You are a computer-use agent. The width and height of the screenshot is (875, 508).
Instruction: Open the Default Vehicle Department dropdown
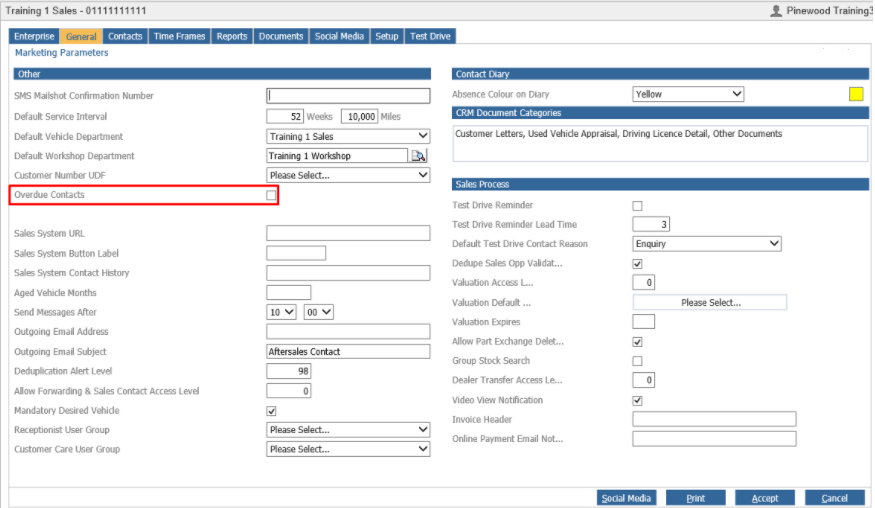pyautogui.click(x=348, y=137)
